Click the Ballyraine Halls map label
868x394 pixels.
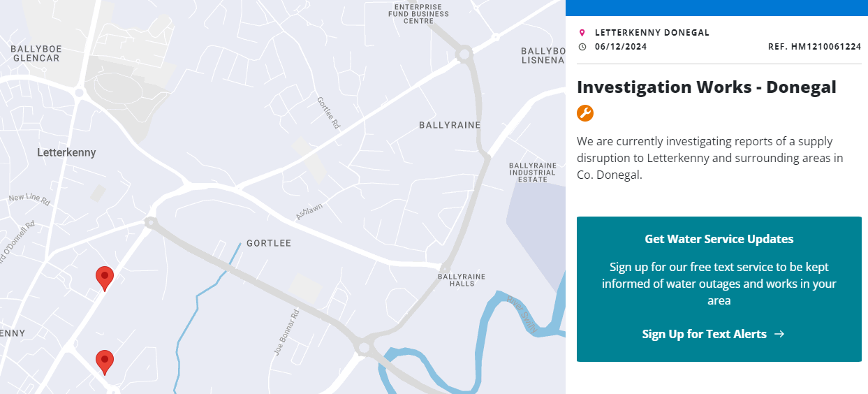click(x=461, y=280)
